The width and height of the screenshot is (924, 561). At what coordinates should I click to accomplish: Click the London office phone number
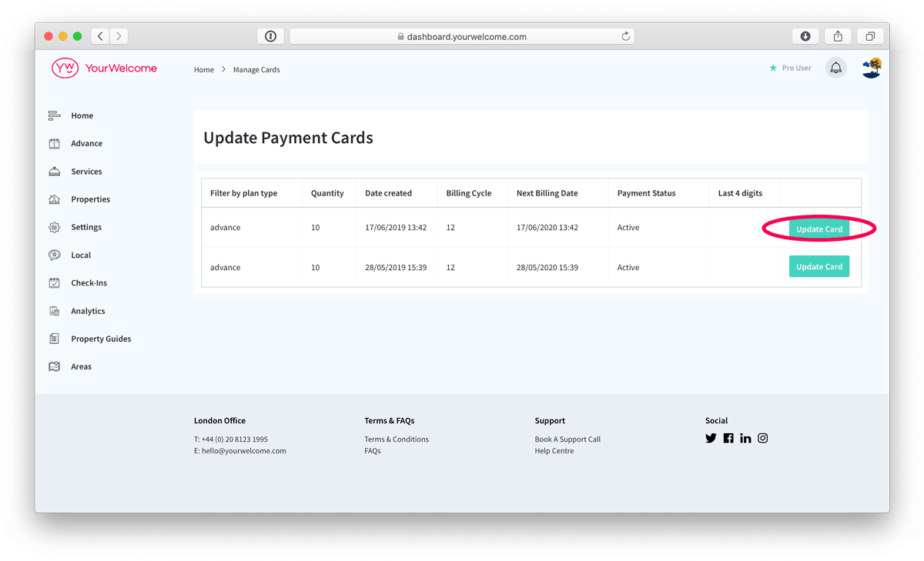click(235, 439)
